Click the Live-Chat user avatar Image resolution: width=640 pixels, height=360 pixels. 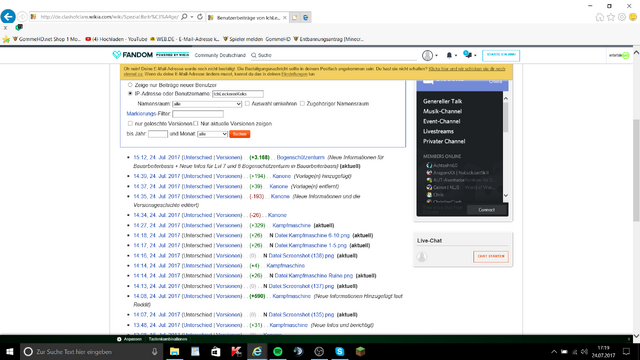[x=422, y=256]
